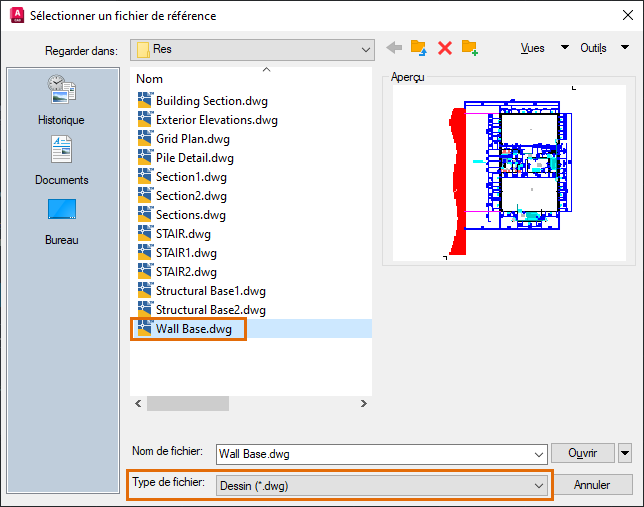This screenshot has width=644, height=507.
Task: Click the red Delete X icon
Action: pos(445,48)
